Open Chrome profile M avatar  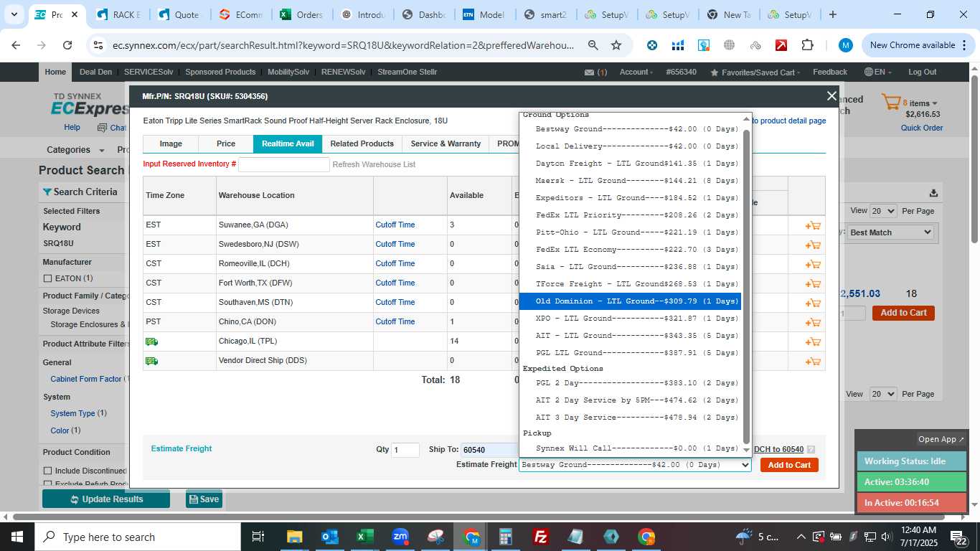point(846,45)
